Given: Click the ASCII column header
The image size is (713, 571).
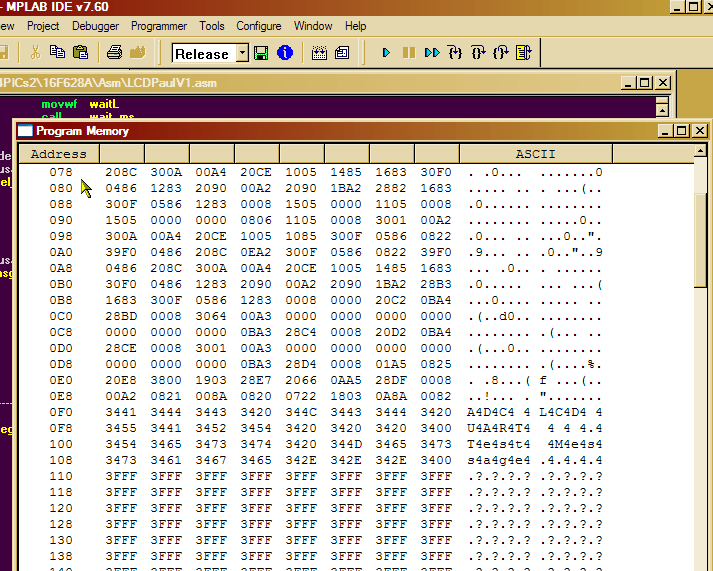Looking at the screenshot, I should pos(536,154).
